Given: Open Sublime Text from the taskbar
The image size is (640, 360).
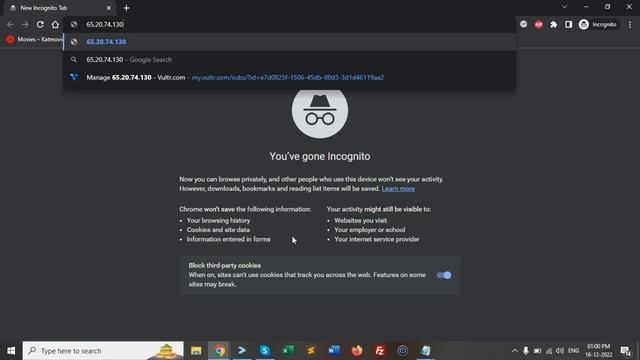Looking at the screenshot, I should pos(311,351).
